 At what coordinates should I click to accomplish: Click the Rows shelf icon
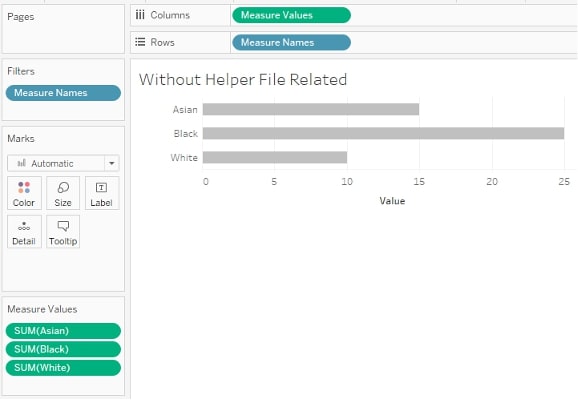pos(140,42)
